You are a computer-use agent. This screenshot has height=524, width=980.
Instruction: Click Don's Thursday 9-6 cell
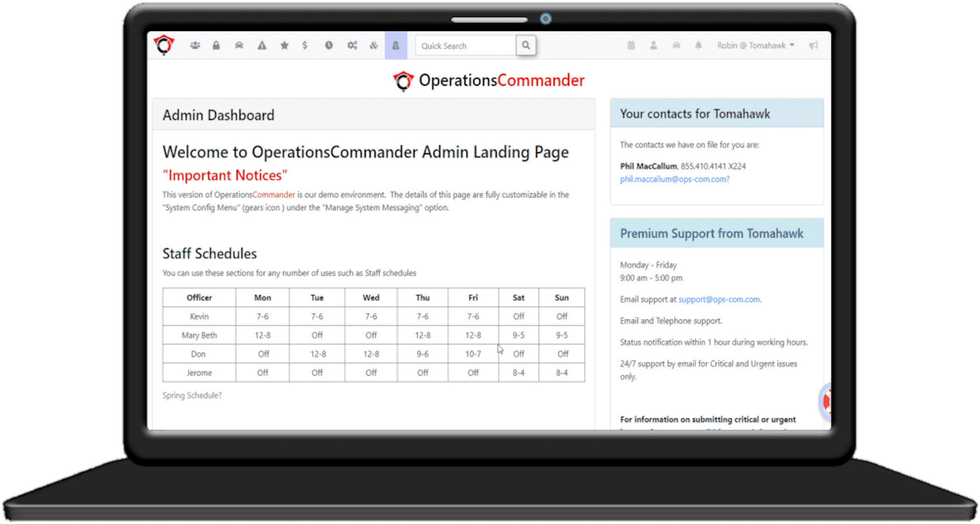[x=423, y=354]
